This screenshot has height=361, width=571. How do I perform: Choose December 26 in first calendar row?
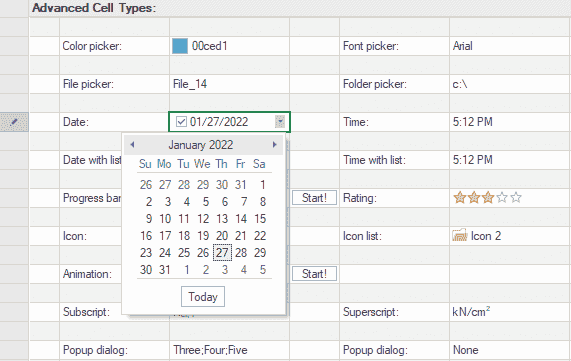pos(146,185)
